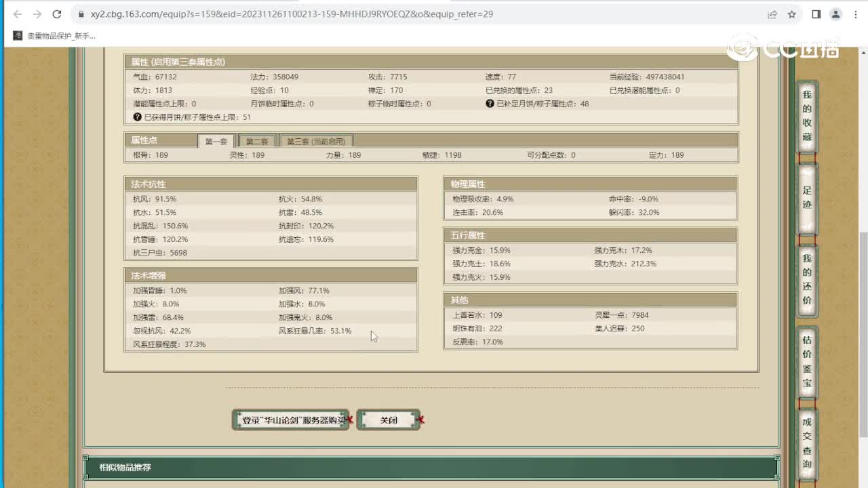
Task: Click the 加强风：77.1% entry
Action: point(304,291)
